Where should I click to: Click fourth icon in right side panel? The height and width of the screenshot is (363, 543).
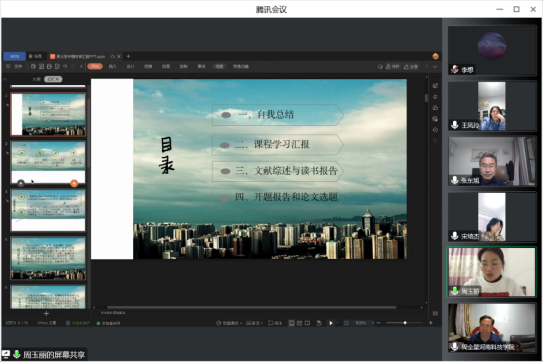(435, 119)
